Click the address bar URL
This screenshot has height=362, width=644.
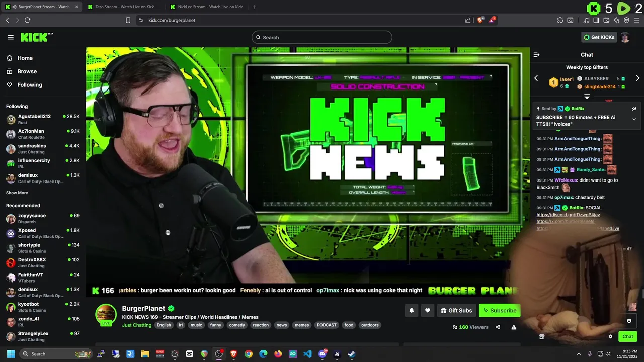click(x=172, y=20)
